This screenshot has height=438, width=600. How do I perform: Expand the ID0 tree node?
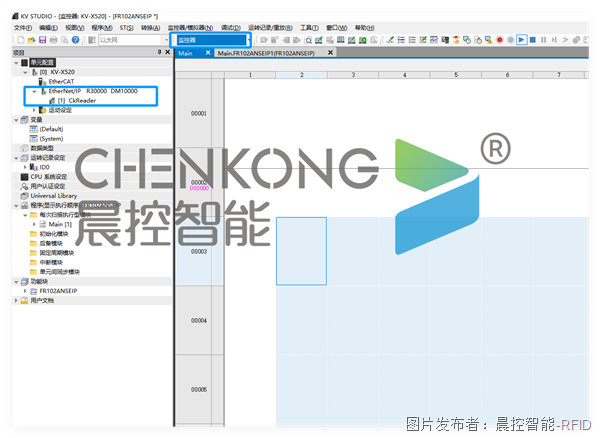(x=25, y=167)
